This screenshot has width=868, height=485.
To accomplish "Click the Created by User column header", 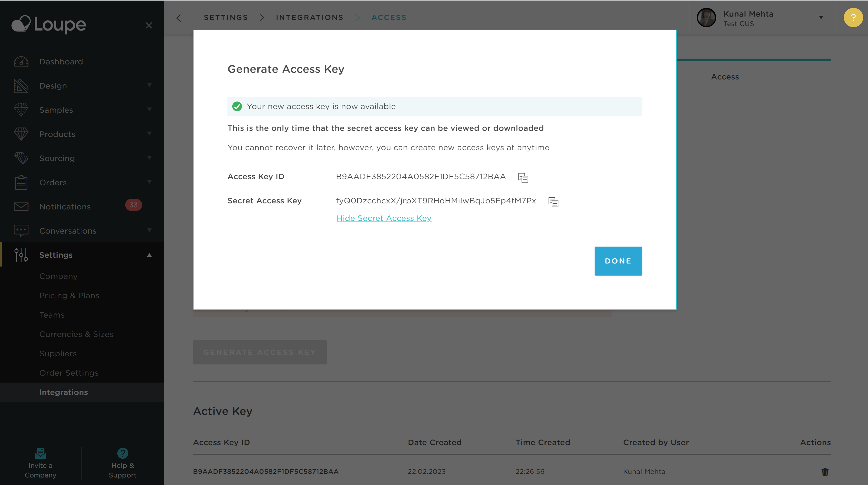I will click(656, 442).
